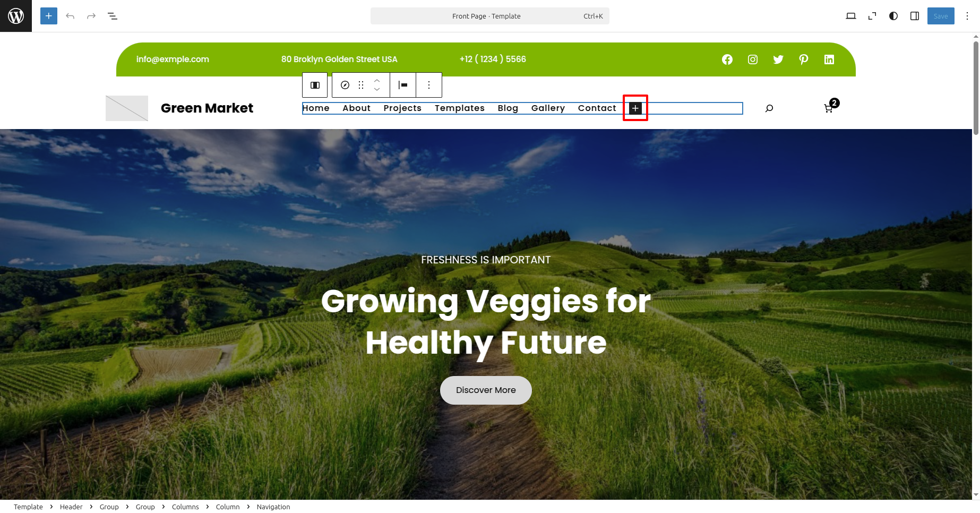Image resolution: width=980 pixels, height=513 pixels.
Task: Select Columns in the block breadcrumb
Action: [185, 507]
